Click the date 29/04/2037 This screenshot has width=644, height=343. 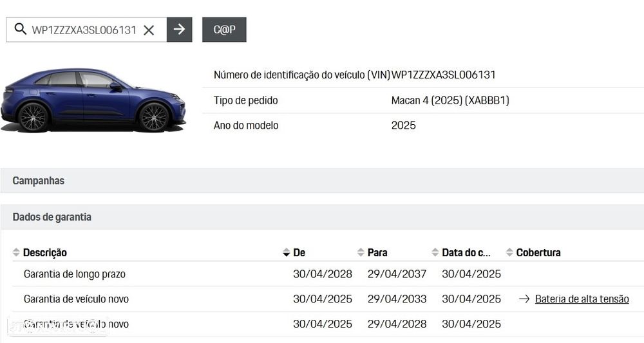pyautogui.click(x=397, y=274)
